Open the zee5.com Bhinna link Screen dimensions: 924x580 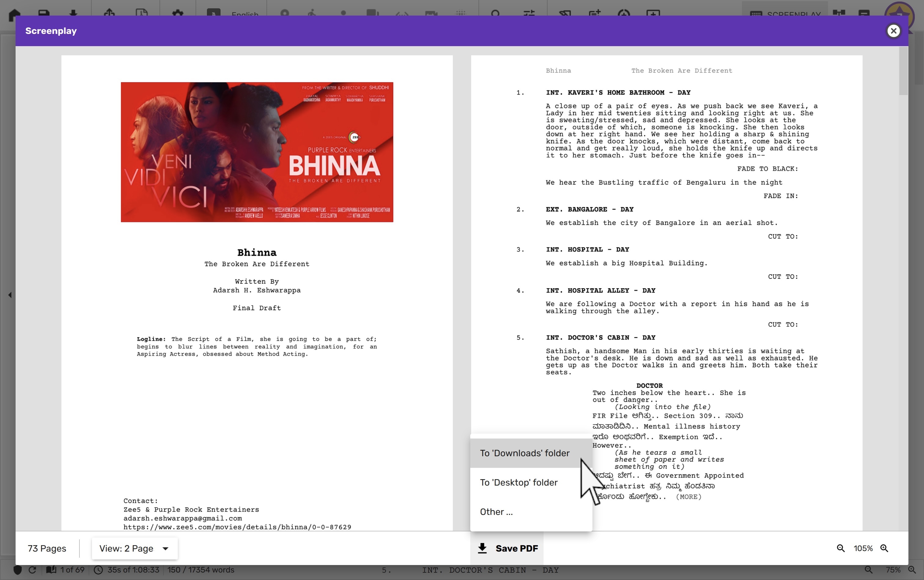click(x=237, y=527)
